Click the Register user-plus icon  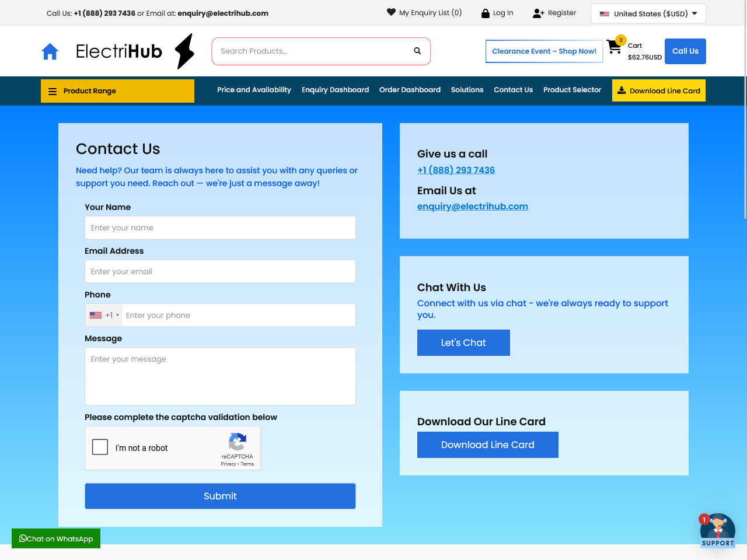tap(538, 13)
